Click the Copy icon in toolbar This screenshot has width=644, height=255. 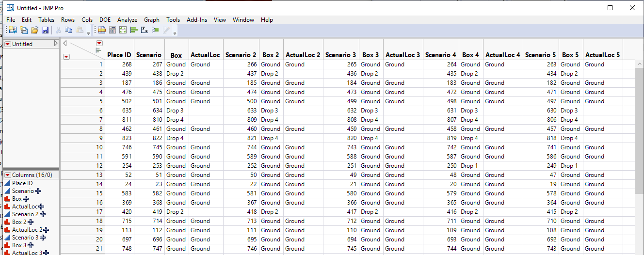point(69,30)
